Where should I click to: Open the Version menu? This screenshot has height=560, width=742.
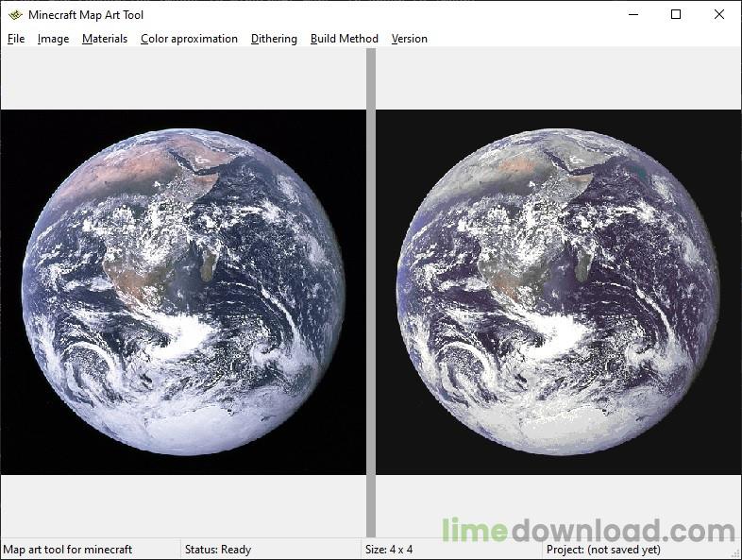click(410, 39)
